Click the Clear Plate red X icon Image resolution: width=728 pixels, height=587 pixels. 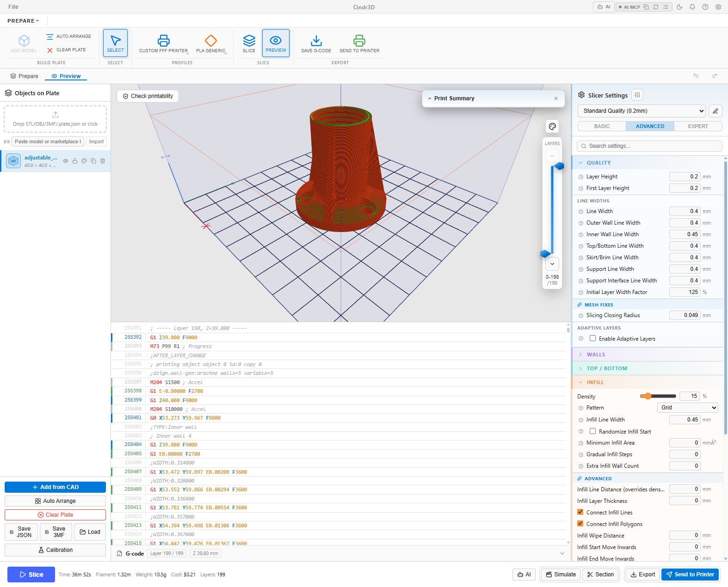click(50, 50)
